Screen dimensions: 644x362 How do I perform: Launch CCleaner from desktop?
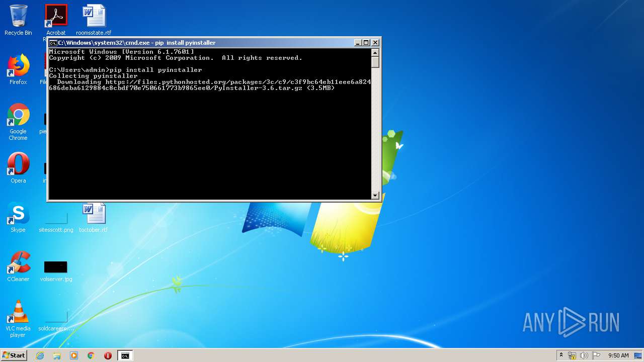pos(18,266)
